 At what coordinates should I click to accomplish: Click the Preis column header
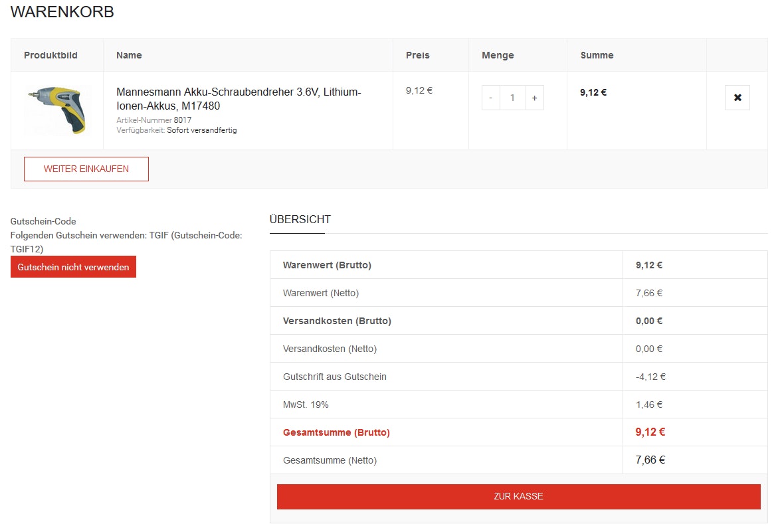tap(417, 55)
